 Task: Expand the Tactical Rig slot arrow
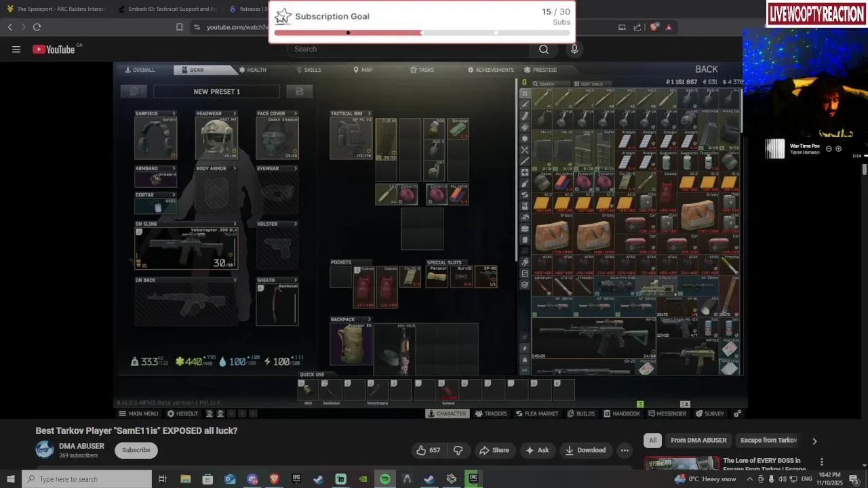point(370,114)
